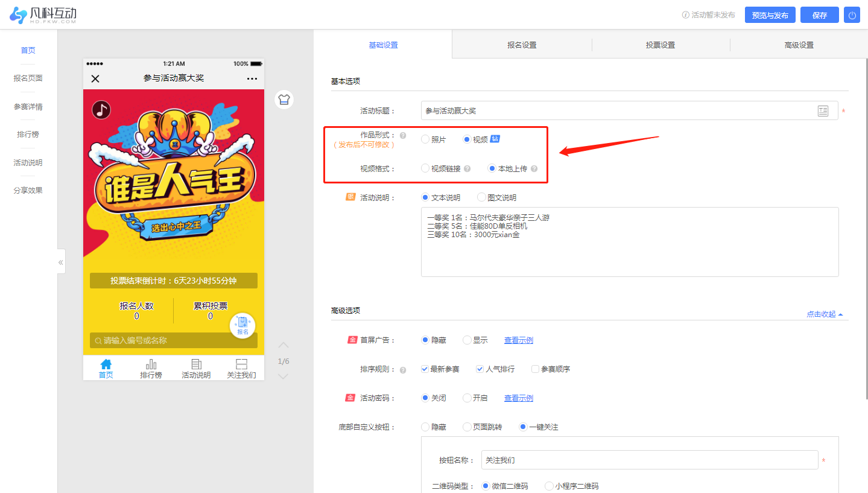Click the orange badge beside 活动说明
Viewport: 868px width, 493px height.
(350, 197)
